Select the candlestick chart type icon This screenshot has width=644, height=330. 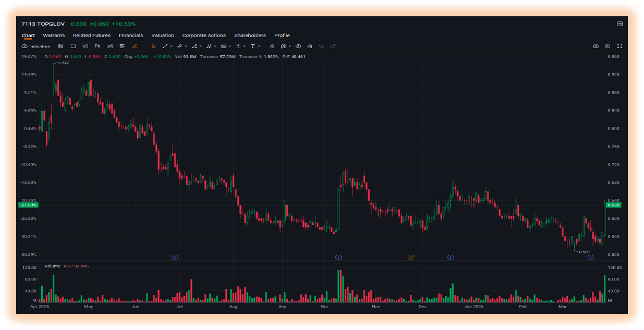60,46
